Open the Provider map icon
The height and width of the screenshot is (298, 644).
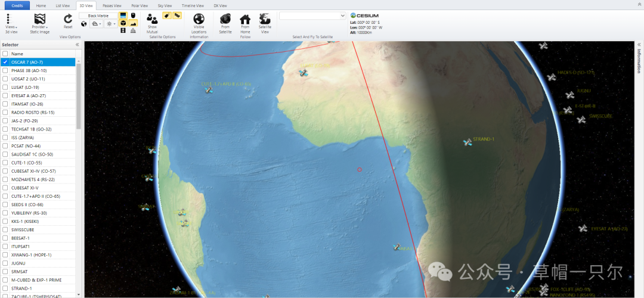point(40,18)
